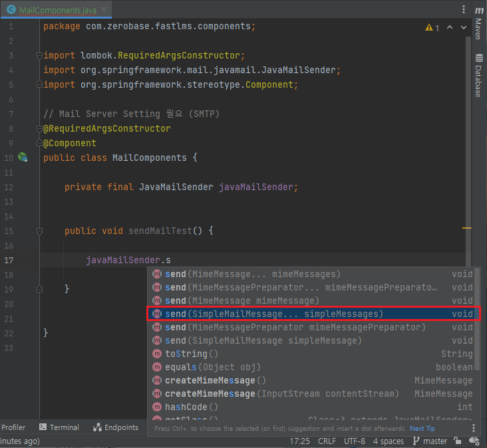Choose send(MimeMessage... mimeMessages) suggestion
Screen dimensions: 487x448
click(312, 274)
